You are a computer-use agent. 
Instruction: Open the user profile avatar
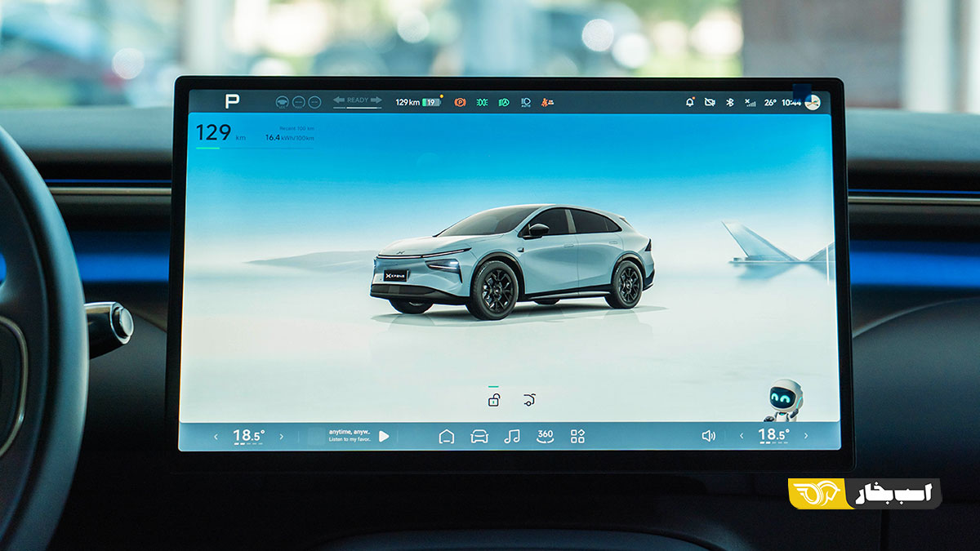click(x=813, y=102)
